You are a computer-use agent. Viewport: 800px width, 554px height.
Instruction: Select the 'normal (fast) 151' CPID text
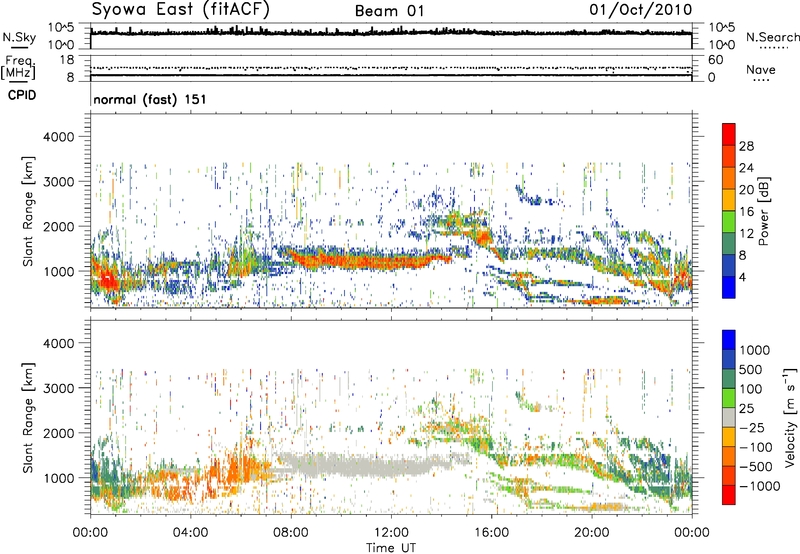(150, 99)
